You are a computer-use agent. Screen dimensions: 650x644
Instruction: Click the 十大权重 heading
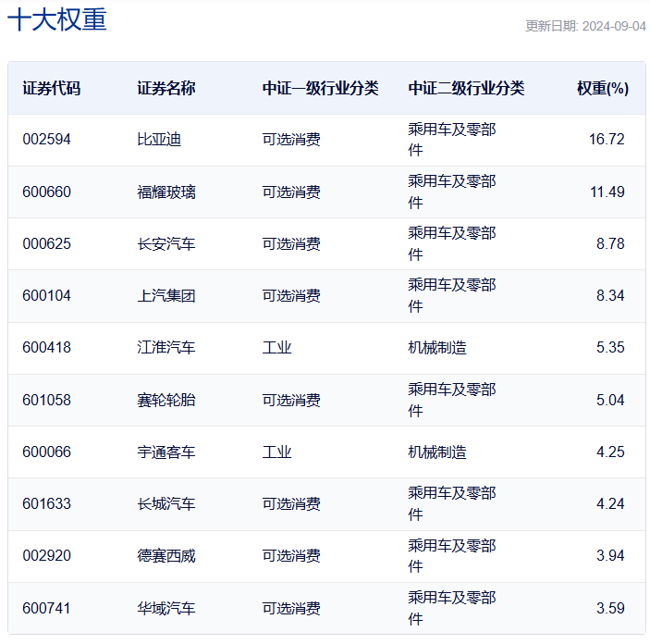[57, 19]
